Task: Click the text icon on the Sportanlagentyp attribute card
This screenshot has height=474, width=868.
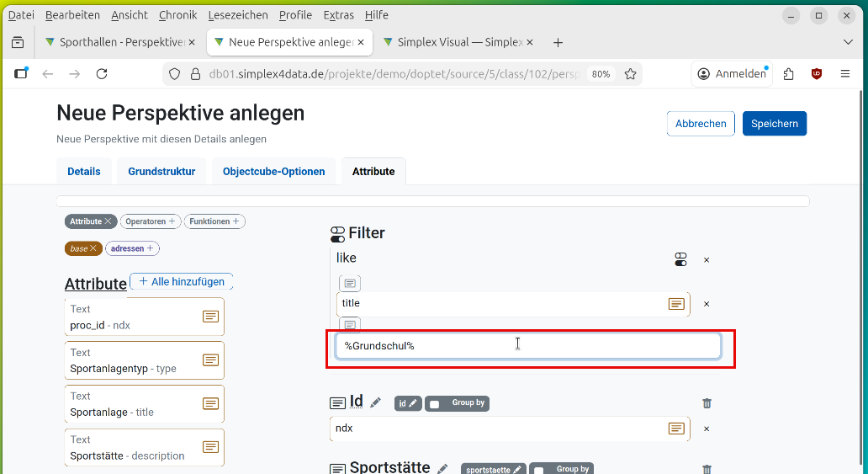Action: coord(211,359)
